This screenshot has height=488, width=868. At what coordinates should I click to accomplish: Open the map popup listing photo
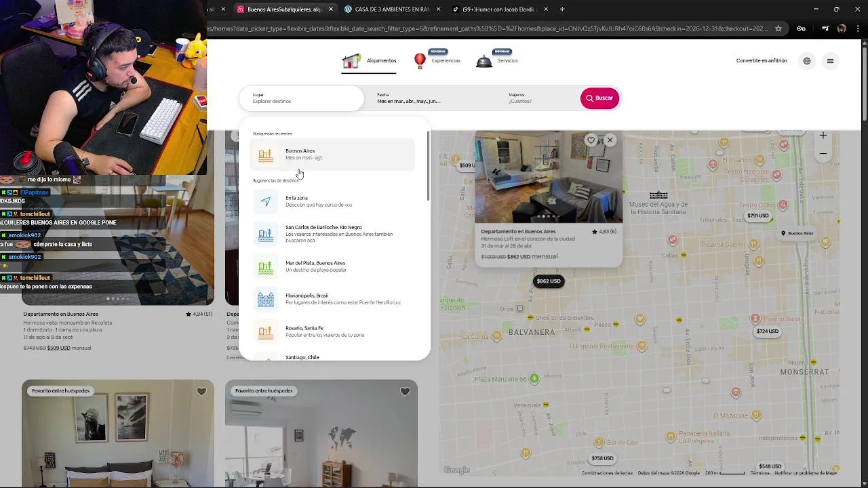(x=549, y=178)
